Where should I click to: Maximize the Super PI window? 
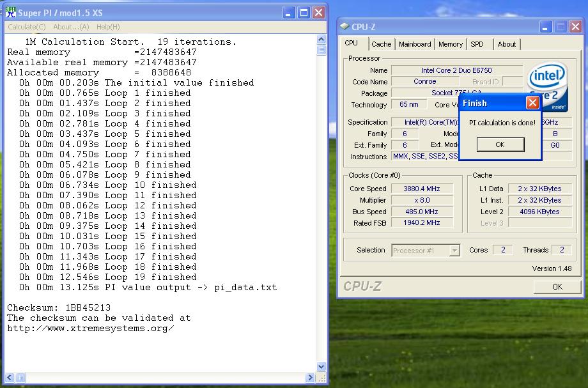click(304, 13)
